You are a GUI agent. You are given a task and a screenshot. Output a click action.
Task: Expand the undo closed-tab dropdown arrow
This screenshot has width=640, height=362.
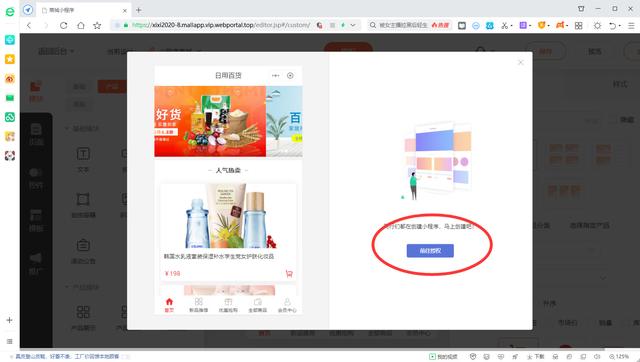click(620, 26)
